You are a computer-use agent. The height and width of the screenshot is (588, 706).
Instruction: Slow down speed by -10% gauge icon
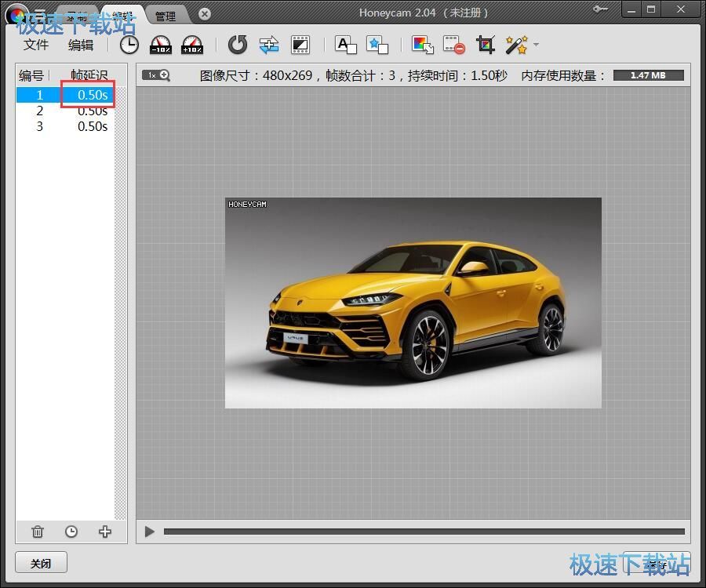[161, 45]
